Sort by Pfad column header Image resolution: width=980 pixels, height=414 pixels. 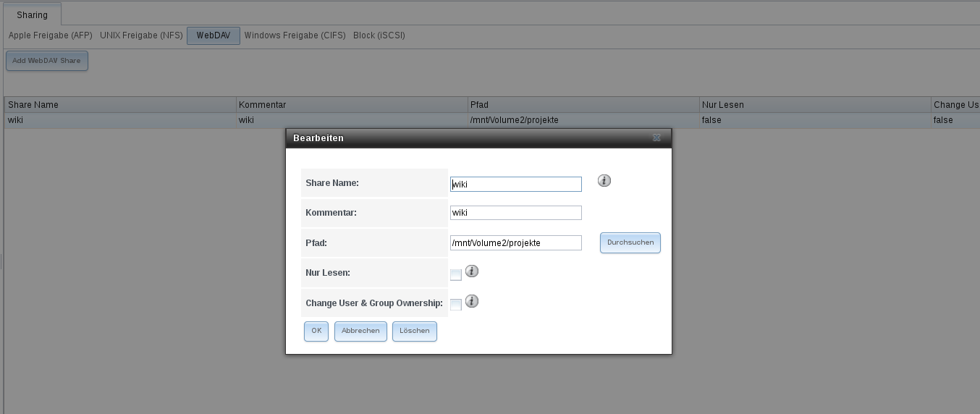[x=583, y=105]
